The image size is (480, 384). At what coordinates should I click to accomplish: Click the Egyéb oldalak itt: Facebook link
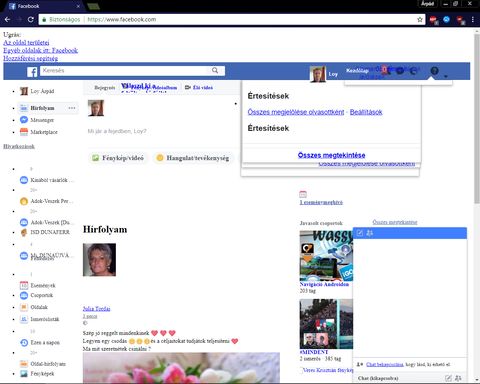pyautogui.click(x=40, y=50)
